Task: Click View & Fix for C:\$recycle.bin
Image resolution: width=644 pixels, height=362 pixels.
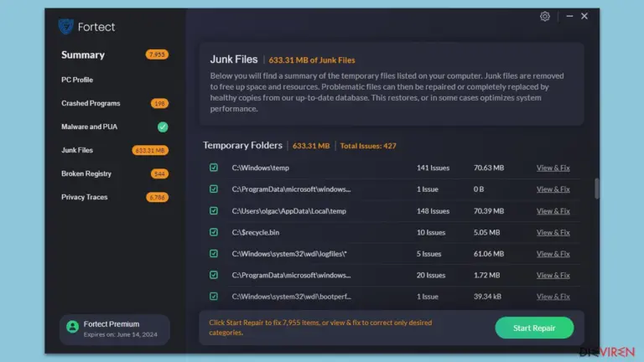Action: point(553,232)
